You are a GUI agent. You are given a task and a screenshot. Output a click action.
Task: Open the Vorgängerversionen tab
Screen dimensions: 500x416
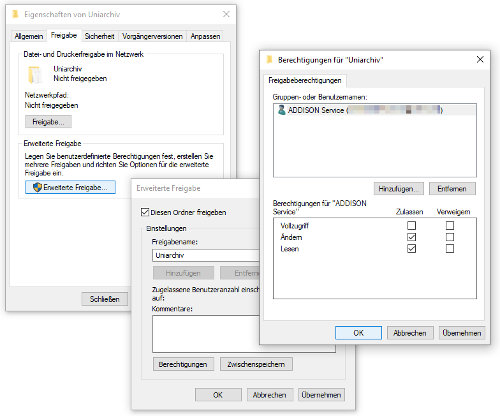pos(152,36)
